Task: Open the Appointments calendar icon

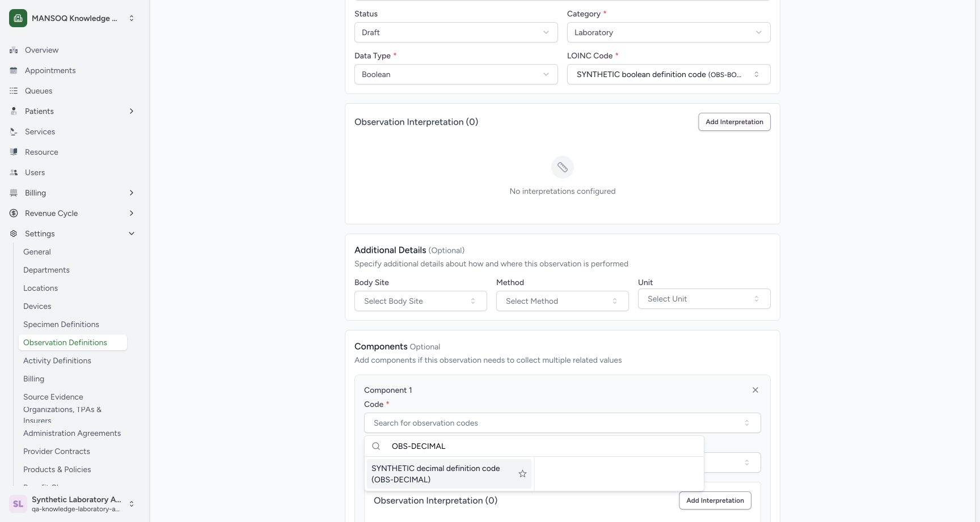Action: (14, 70)
